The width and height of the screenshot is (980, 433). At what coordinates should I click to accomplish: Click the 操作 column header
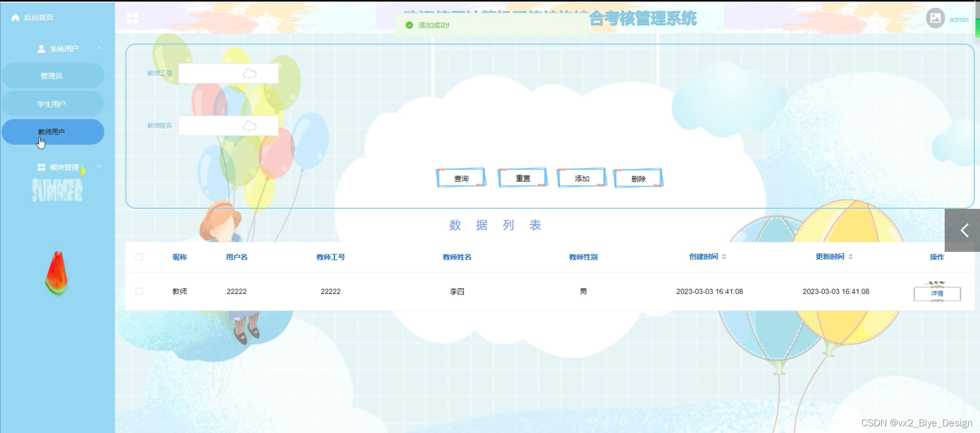point(937,257)
